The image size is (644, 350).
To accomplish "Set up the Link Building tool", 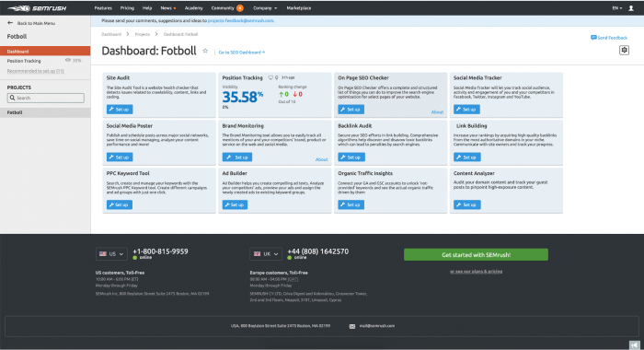I will [467, 157].
